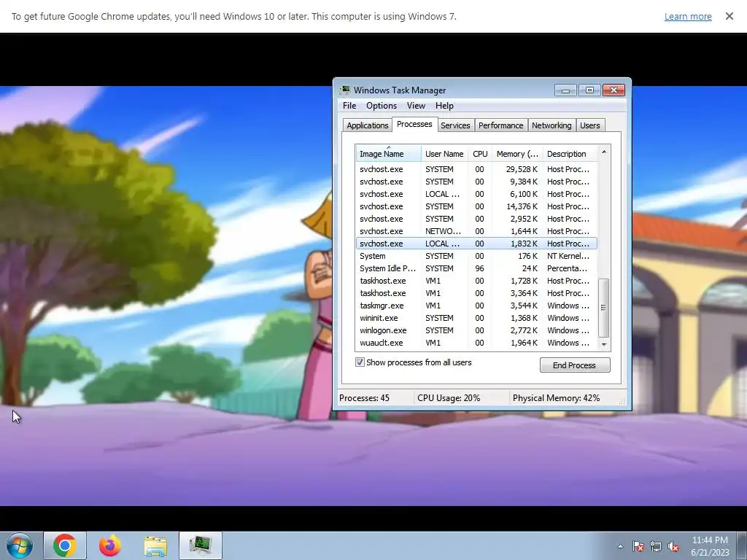Open the File menu
Viewport: 747px width, 560px height.
tap(349, 106)
